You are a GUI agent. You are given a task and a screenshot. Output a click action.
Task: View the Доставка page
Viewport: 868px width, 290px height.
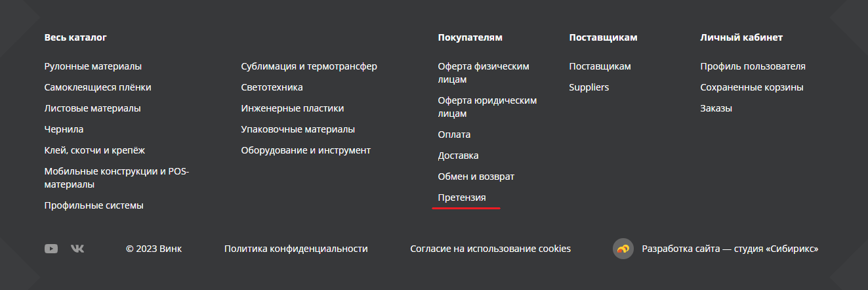[458, 155]
